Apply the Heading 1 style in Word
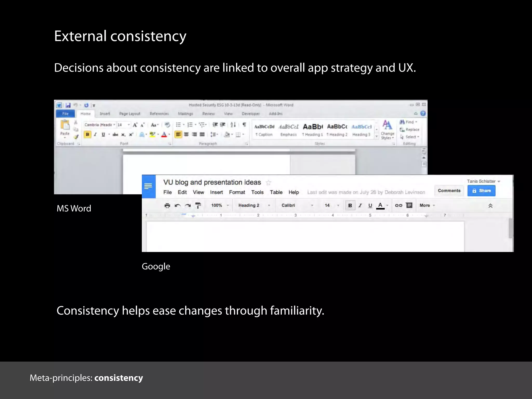The image size is (532, 399). pyautogui.click(x=312, y=130)
